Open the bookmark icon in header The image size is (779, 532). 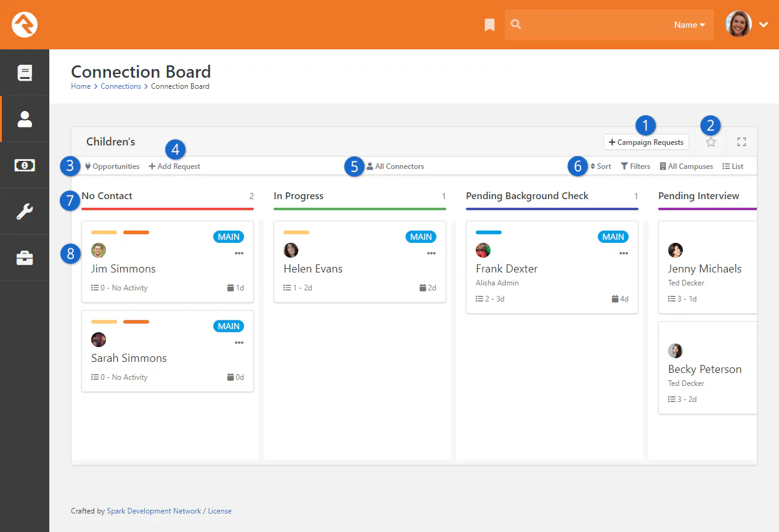[489, 25]
